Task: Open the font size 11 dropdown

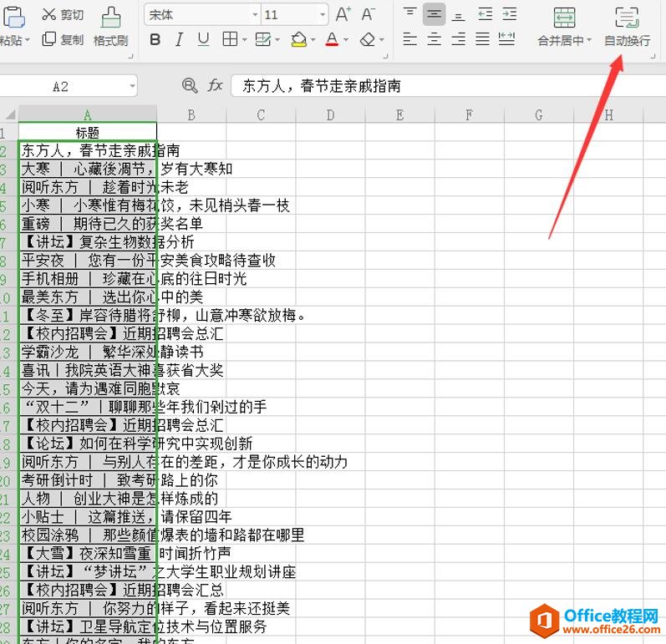Action: 323,15
